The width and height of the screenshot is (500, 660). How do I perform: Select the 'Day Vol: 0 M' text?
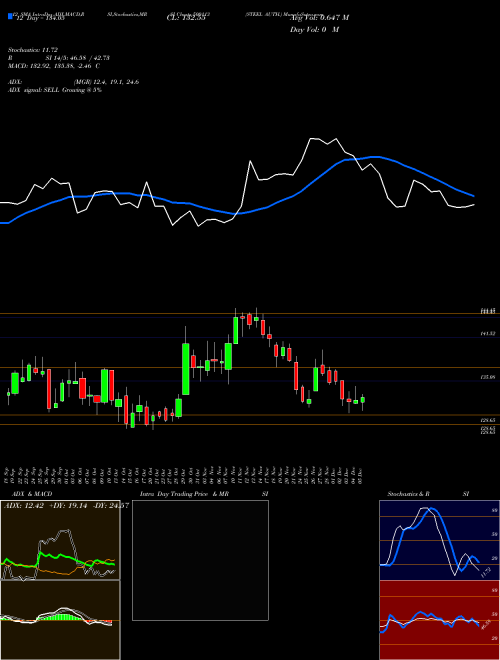click(314, 30)
